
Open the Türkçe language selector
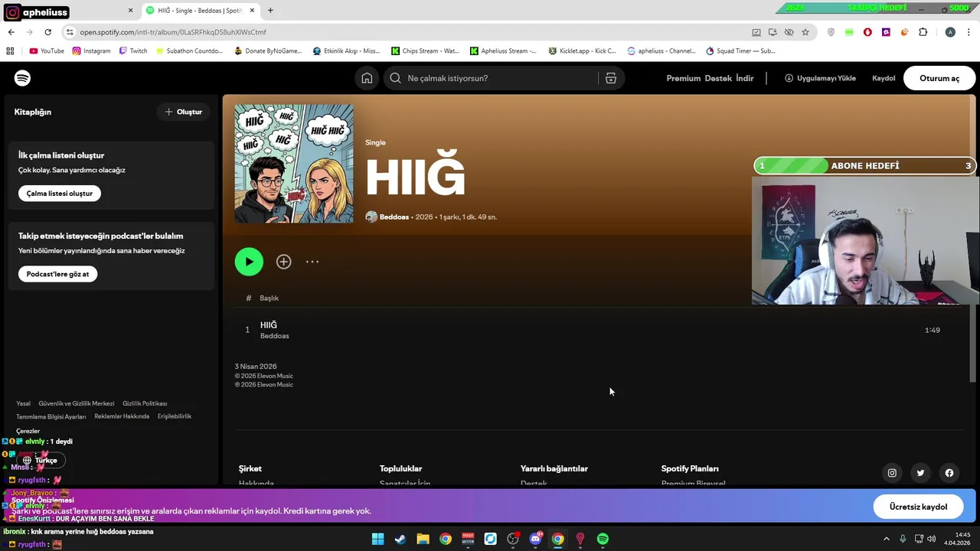pos(41,461)
